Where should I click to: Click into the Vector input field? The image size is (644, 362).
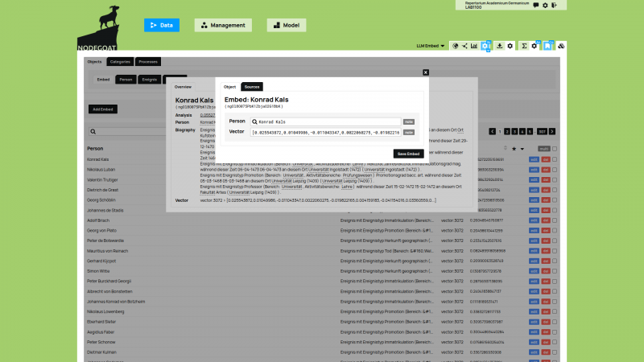[x=325, y=132]
